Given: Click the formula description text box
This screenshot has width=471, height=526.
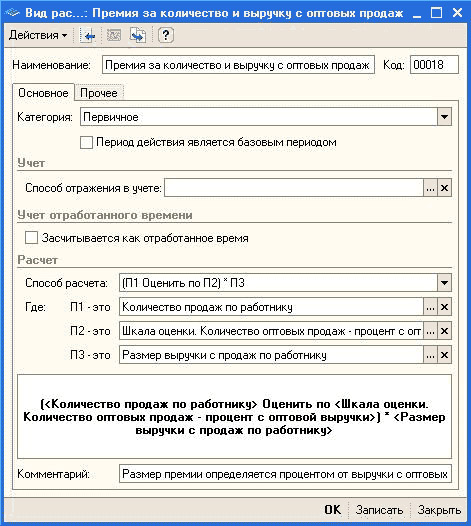Looking at the screenshot, I should click(x=234, y=416).
